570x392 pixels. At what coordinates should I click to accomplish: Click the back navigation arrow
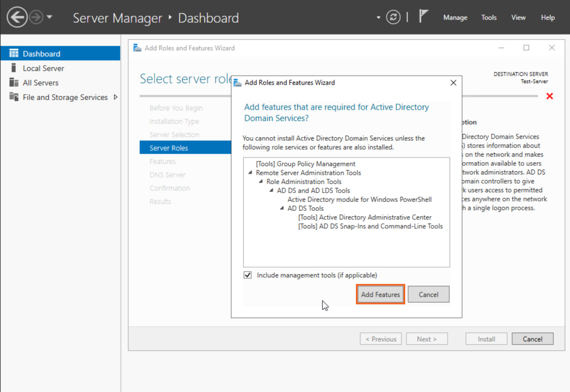[17, 17]
